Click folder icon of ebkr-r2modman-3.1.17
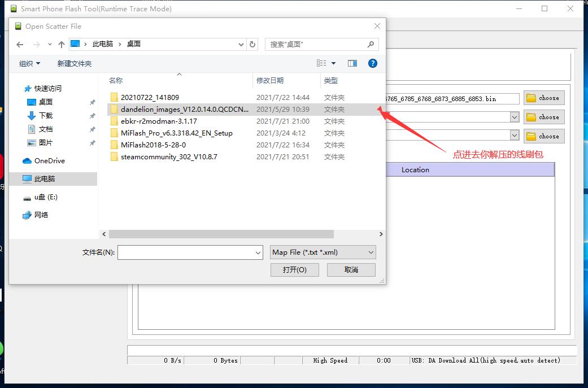The height and width of the screenshot is (388, 588). 114,121
